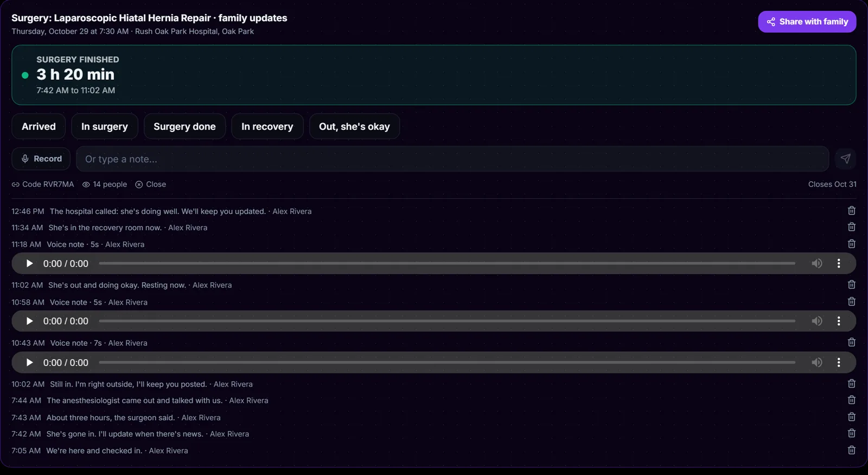This screenshot has height=475, width=868.
Task: Post the In surgery quick status
Action: coord(105,126)
